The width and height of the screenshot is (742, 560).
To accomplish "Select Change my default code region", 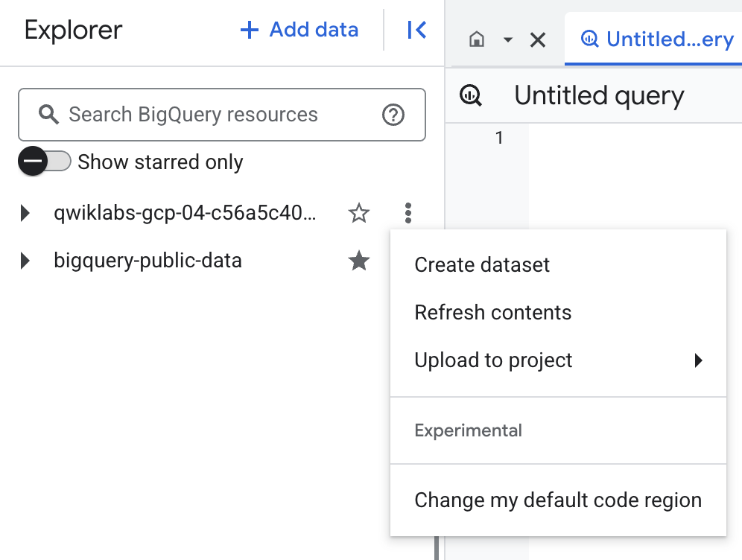I will click(x=558, y=500).
